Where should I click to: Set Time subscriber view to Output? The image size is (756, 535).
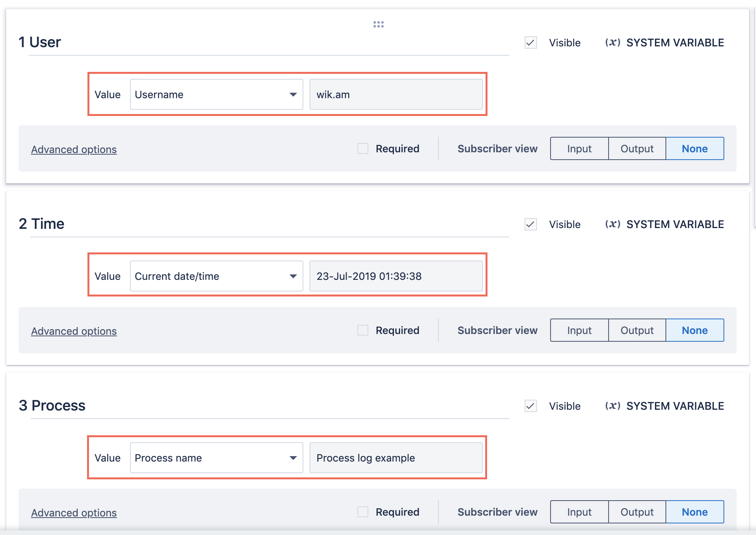point(637,330)
